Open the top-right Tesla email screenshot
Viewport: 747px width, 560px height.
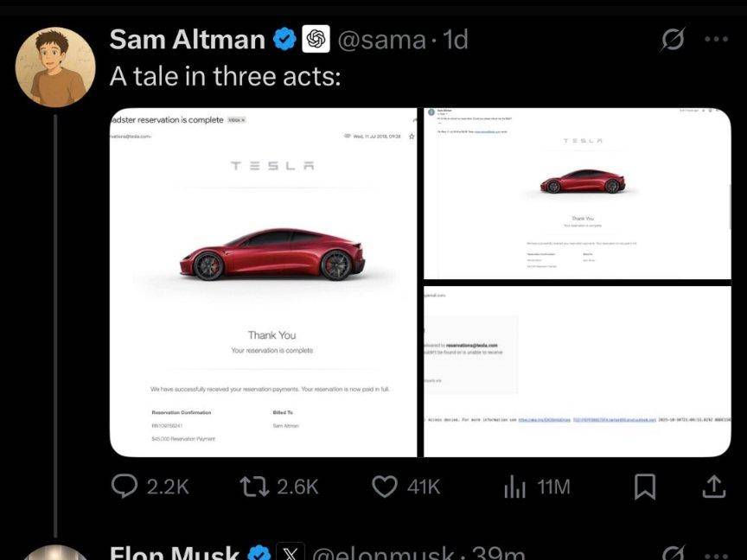tap(577, 194)
